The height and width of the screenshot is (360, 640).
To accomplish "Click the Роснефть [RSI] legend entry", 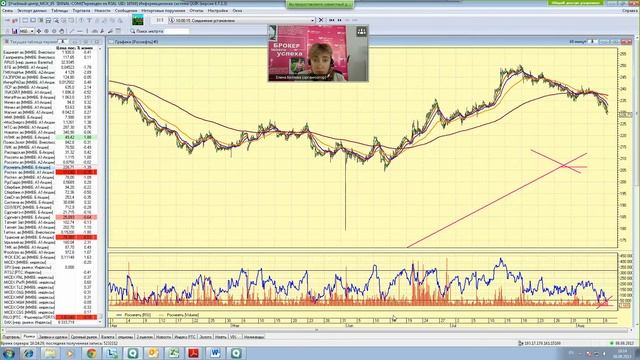I will click(x=133, y=315).
